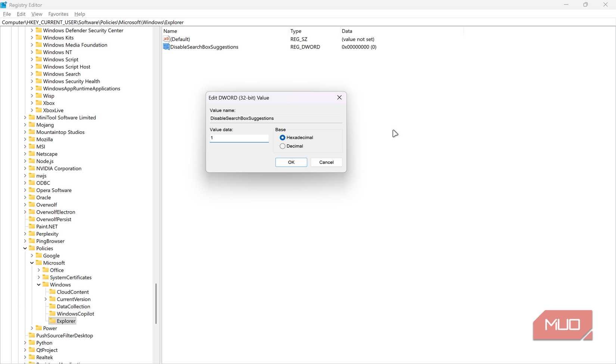The width and height of the screenshot is (616, 364).
Task: Click the Node.js folder icon
Action: click(32, 161)
